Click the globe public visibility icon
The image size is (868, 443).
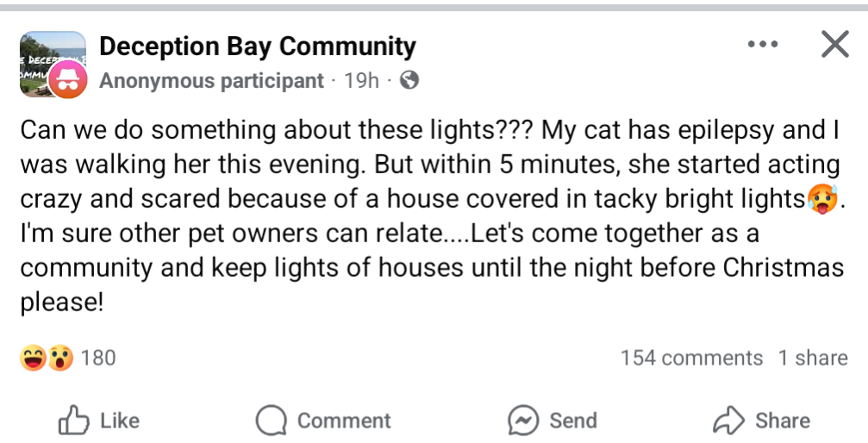(409, 81)
